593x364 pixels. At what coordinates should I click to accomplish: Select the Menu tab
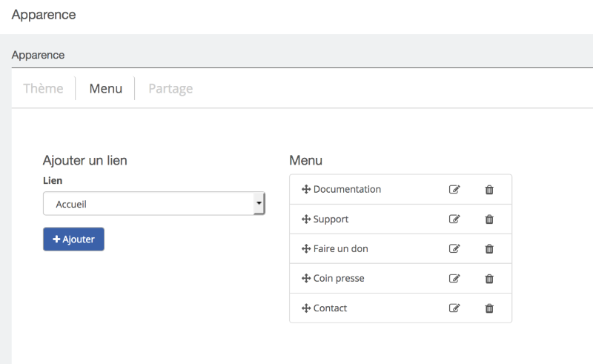(x=105, y=88)
